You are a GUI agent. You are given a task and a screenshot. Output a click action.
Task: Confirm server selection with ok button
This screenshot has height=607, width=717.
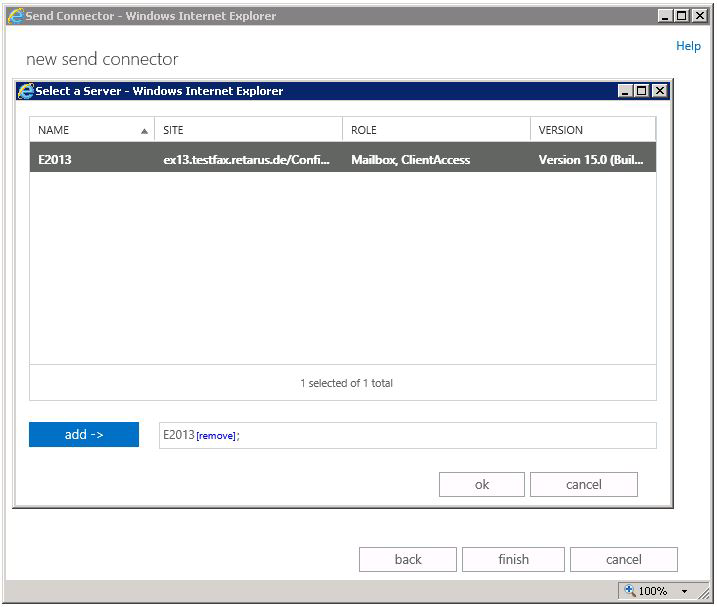(481, 484)
